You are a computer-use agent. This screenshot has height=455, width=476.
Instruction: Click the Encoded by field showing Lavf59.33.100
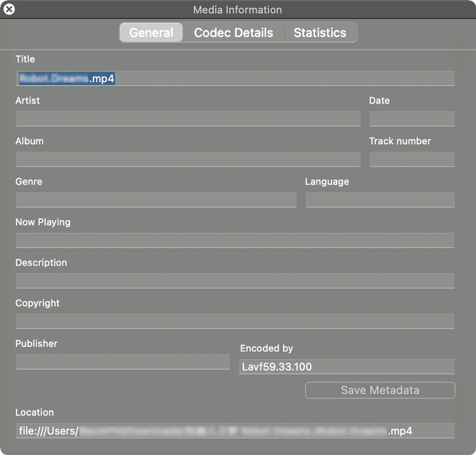tap(346, 367)
